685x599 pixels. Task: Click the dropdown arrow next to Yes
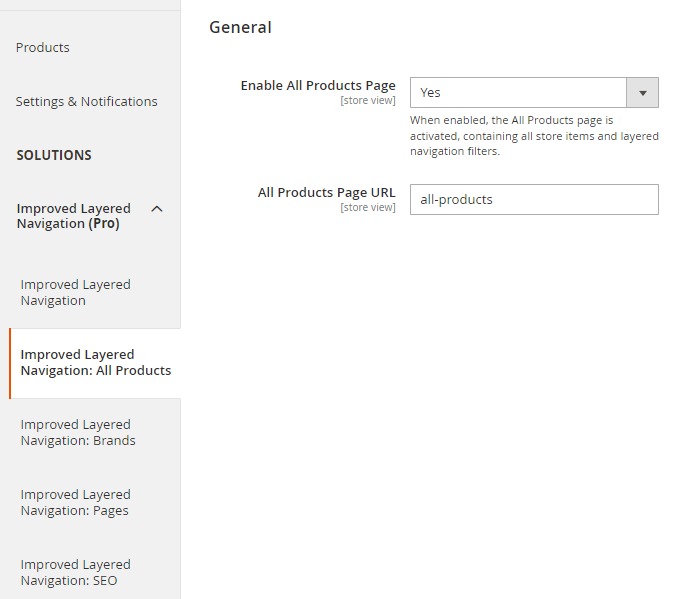(x=643, y=93)
